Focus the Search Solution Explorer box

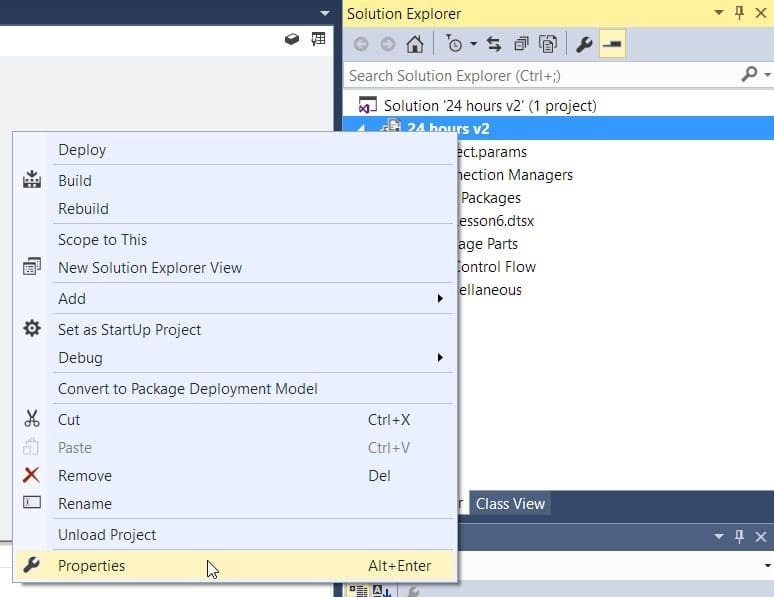pyautogui.click(x=542, y=76)
